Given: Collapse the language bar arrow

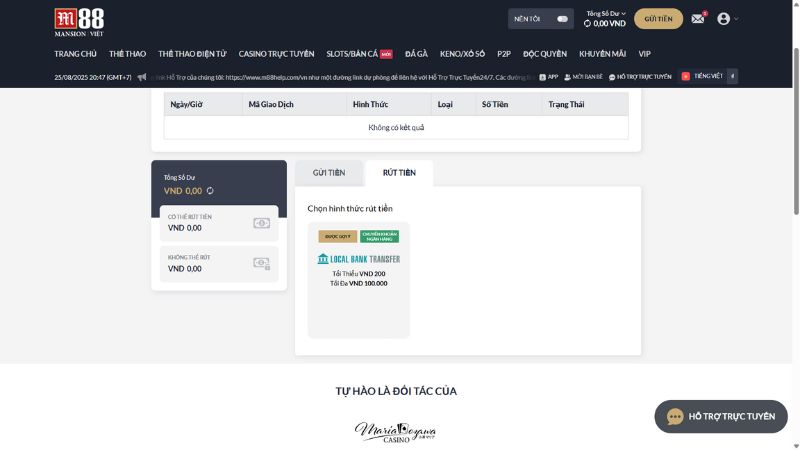Looking at the screenshot, I should 732,77.
